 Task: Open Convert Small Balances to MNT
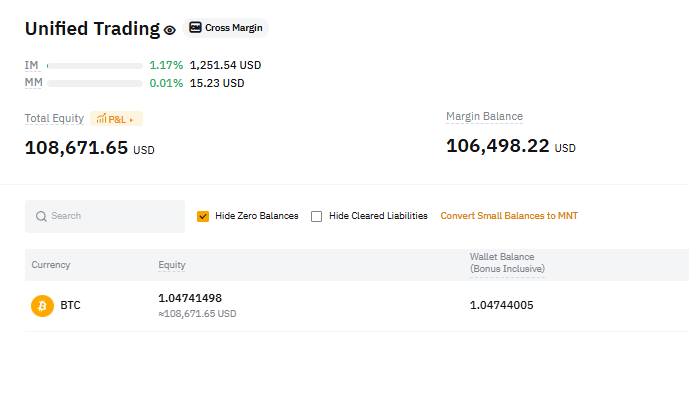[509, 216]
